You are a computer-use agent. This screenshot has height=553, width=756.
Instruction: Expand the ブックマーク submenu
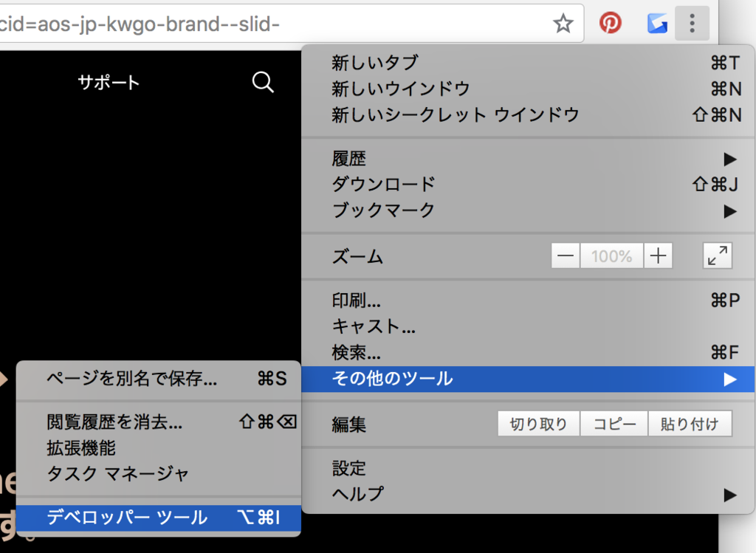[528, 210]
